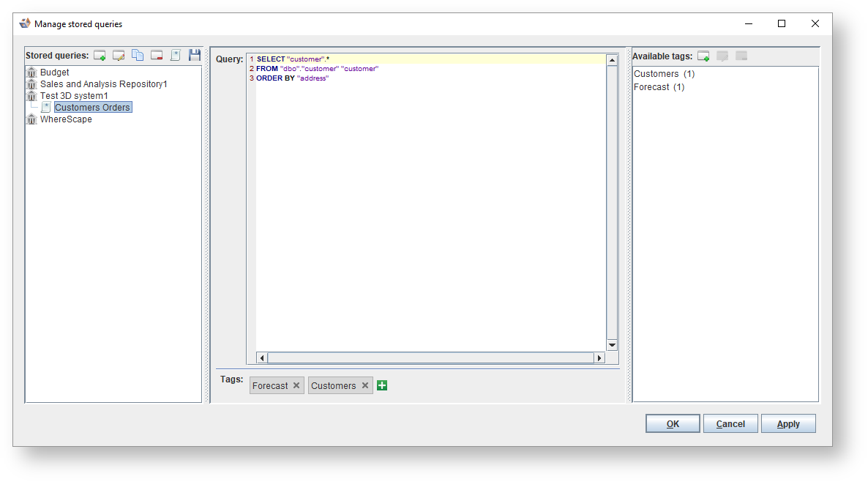Close the Manage stored queries dialog
This screenshot has height=482, width=868.
coord(815,23)
